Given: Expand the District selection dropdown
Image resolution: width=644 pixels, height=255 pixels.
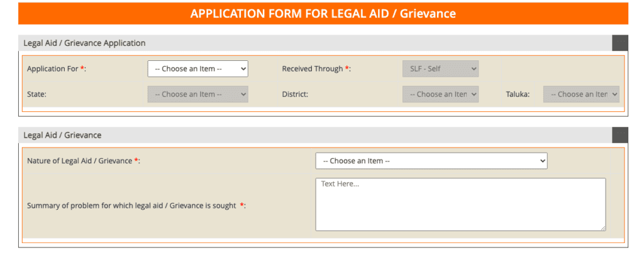Looking at the screenshot, I should [440, 94].
